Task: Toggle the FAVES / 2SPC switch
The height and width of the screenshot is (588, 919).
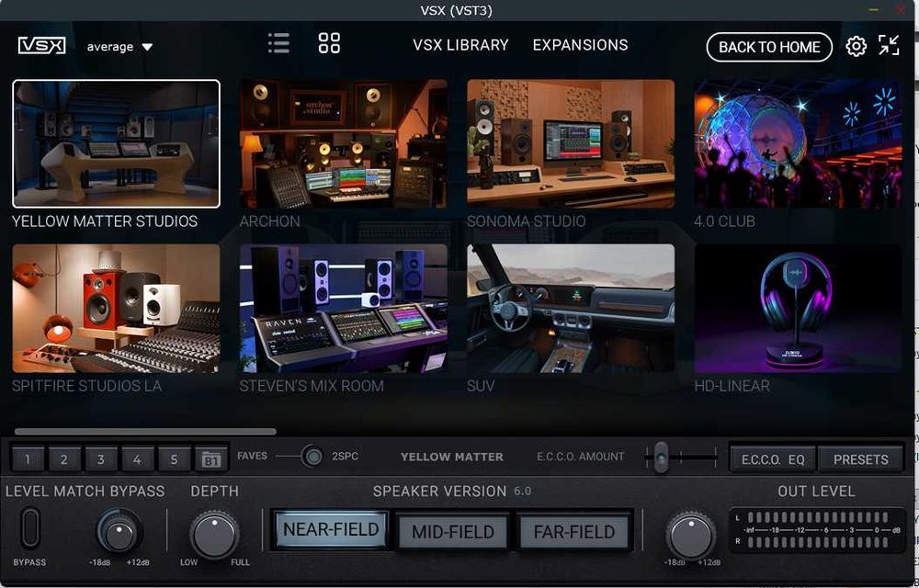Action: click(312, 457)
